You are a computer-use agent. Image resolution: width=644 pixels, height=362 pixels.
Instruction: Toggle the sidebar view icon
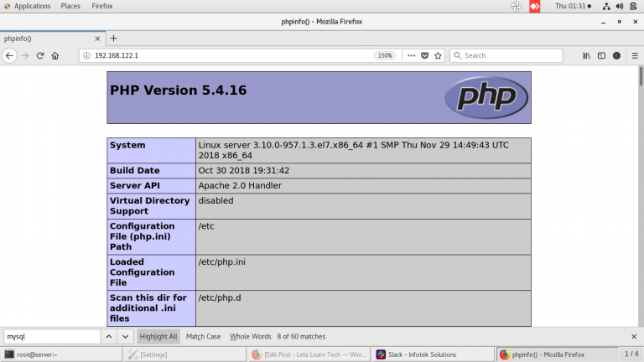tap(601, 55)
